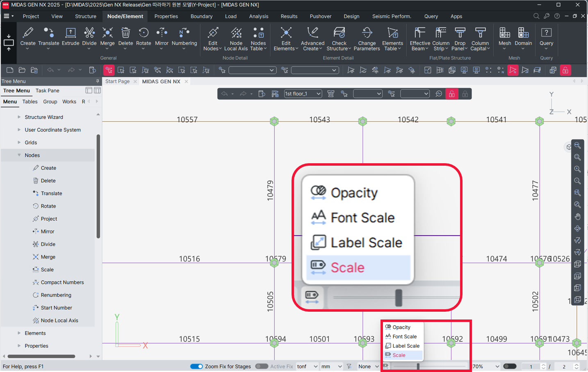
Task: Click the page number field showing 1
Action: pyautogui.click(x=531, y=366)
